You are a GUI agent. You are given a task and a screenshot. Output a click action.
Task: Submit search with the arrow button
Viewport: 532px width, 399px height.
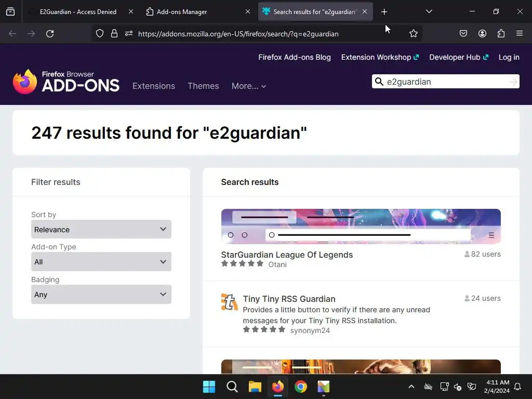[513, 82]
